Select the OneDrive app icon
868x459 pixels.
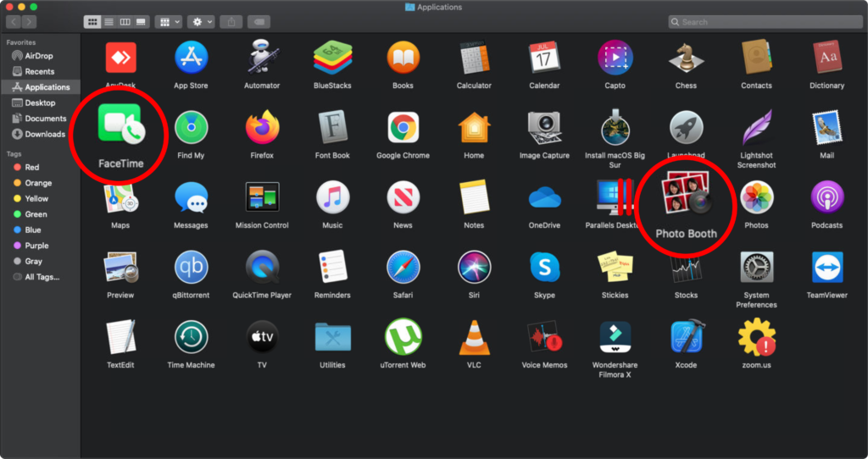coord(545,197)
